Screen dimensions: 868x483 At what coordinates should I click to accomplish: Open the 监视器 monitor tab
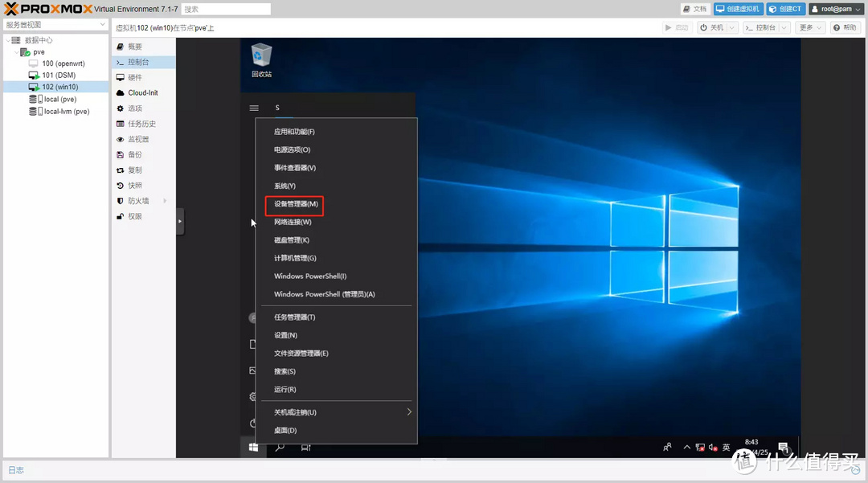point(144,139)
